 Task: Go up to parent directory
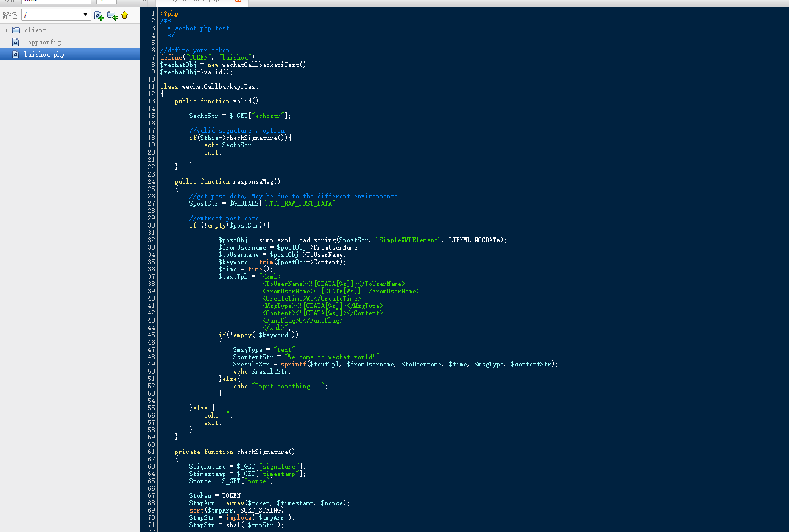tap(124, 15)
